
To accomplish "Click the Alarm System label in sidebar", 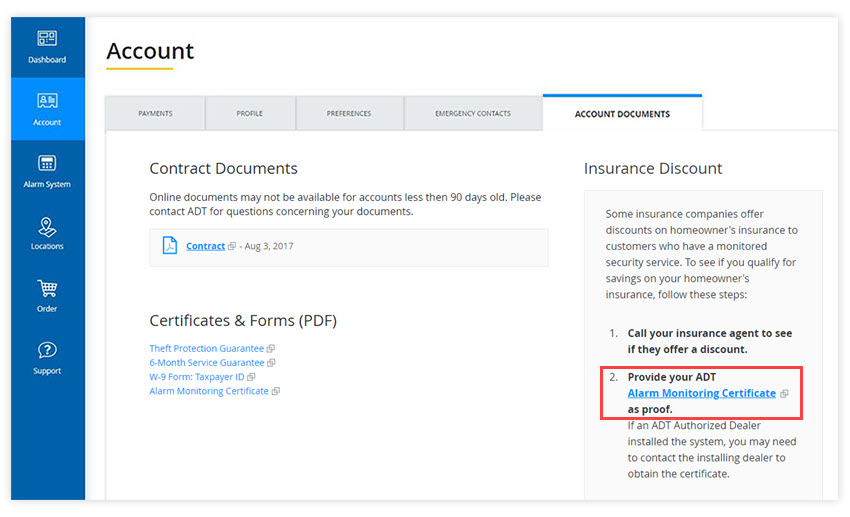I will click(x=47, y=184).
